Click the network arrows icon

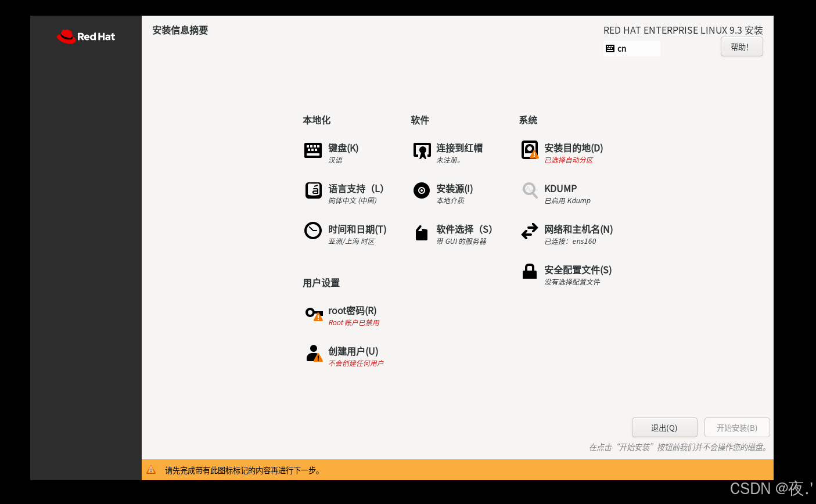530,231
